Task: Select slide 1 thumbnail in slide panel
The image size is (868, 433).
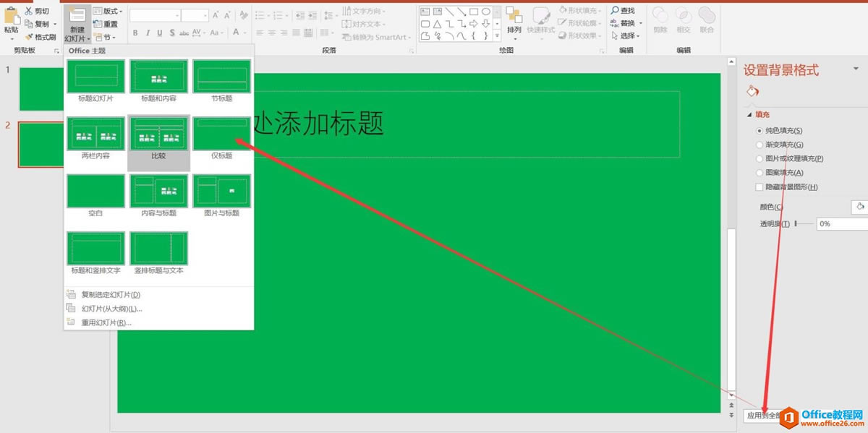Action: click(x=40, y=87)
